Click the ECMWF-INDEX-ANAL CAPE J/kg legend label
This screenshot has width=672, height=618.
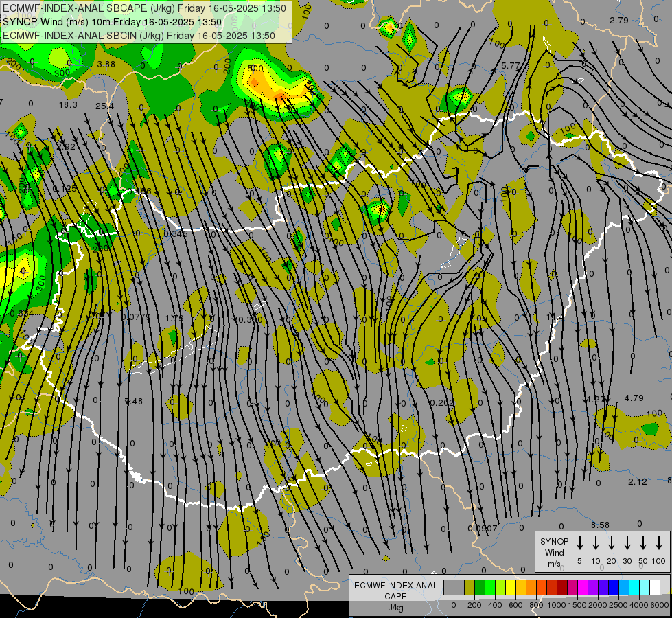pyautogui.click(x=395, y=596)
